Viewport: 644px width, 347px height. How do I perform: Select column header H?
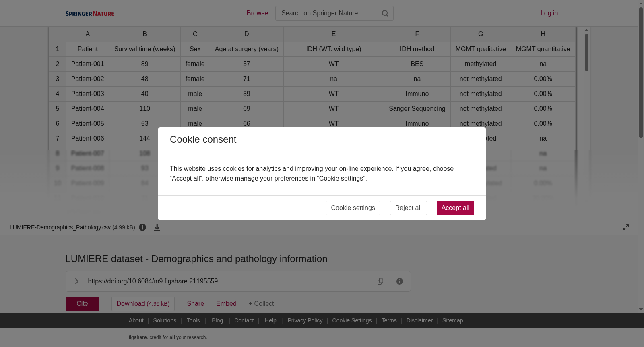543,34
